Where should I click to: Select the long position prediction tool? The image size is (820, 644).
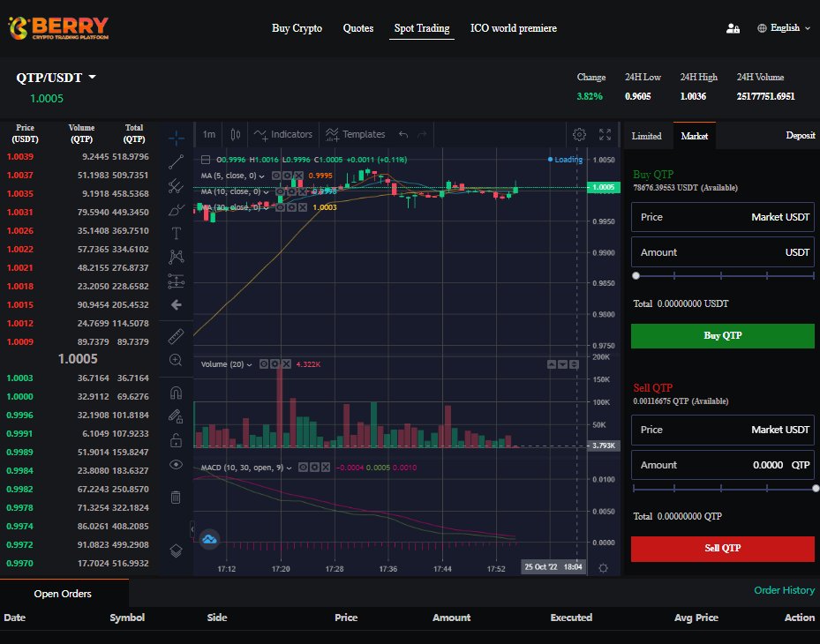click(177, 281)
